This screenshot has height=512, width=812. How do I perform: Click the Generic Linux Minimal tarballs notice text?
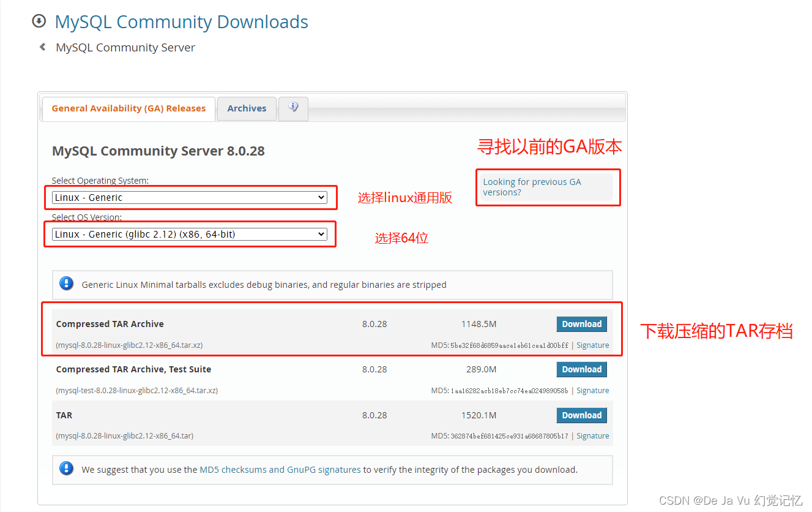264,285
